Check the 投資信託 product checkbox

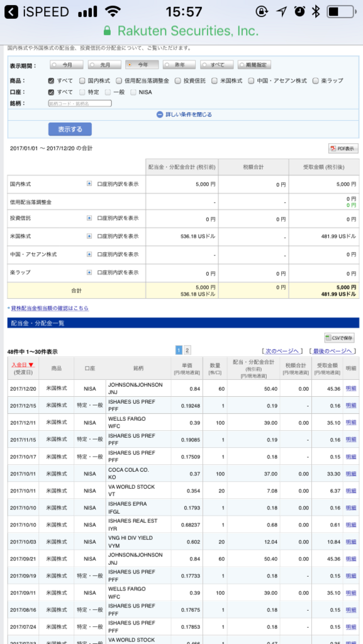pyautogui.click(x=178, y=80)
